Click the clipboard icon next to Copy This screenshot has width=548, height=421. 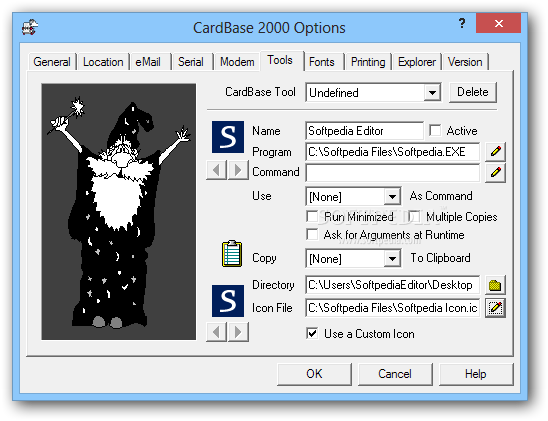coord(232,254)
